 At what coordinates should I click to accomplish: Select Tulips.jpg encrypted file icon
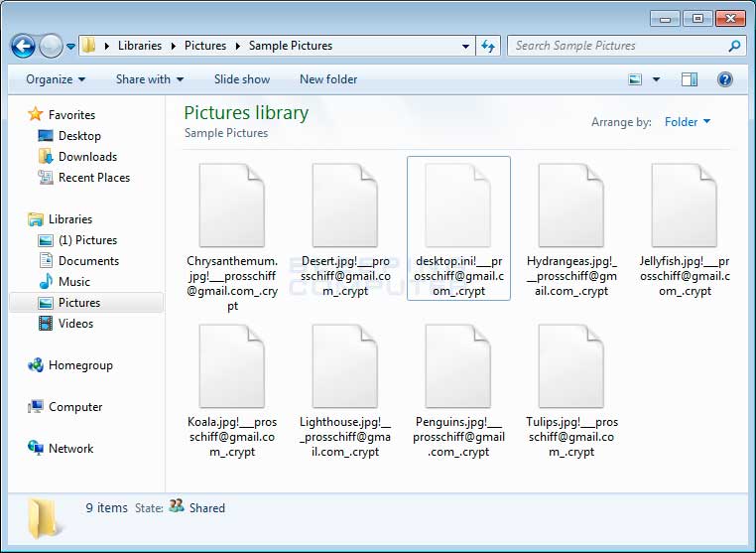click(x=570, y=366)
